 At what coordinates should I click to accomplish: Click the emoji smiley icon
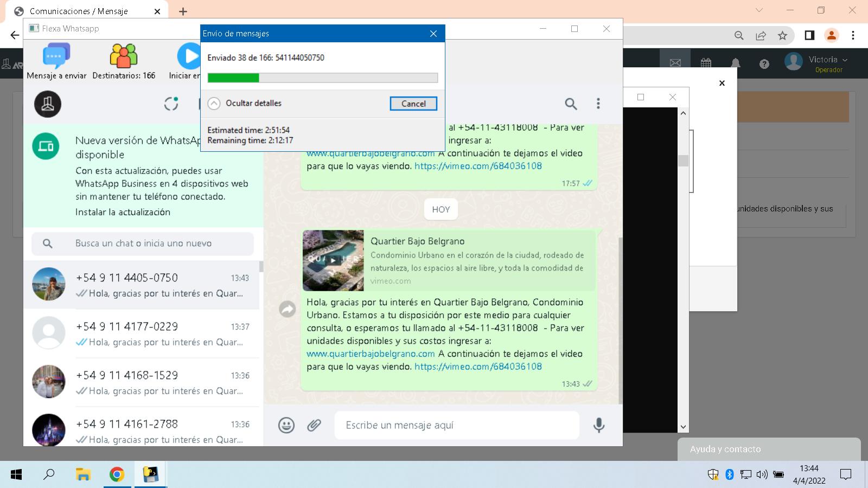point(286,425)
